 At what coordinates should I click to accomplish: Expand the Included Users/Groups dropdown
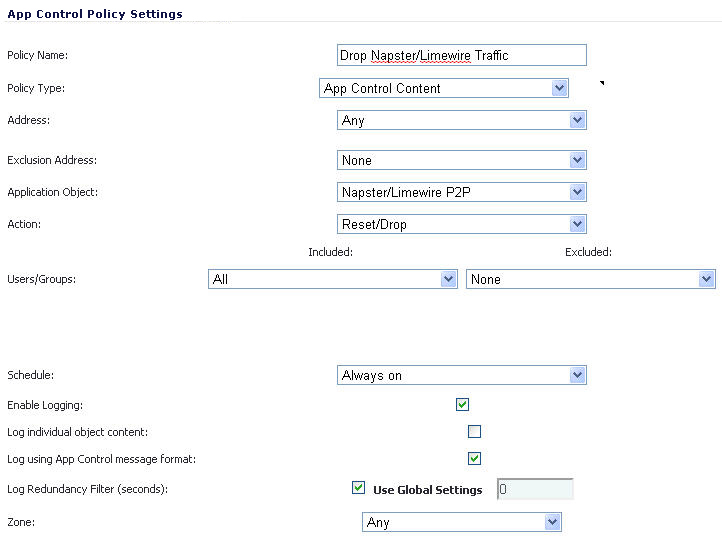[332, 279]
